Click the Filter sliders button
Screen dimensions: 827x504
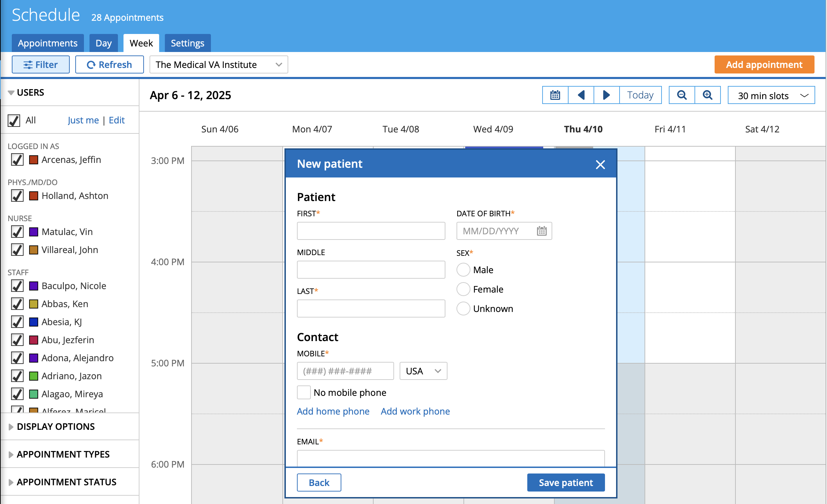pyautogui.click(x=41, y=64)
